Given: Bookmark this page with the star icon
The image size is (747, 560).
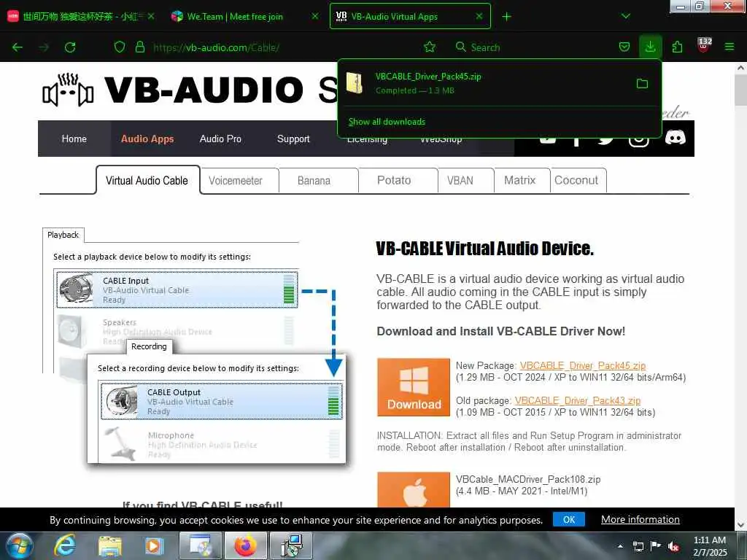Looking at the screenshot, I should (429, 47).
